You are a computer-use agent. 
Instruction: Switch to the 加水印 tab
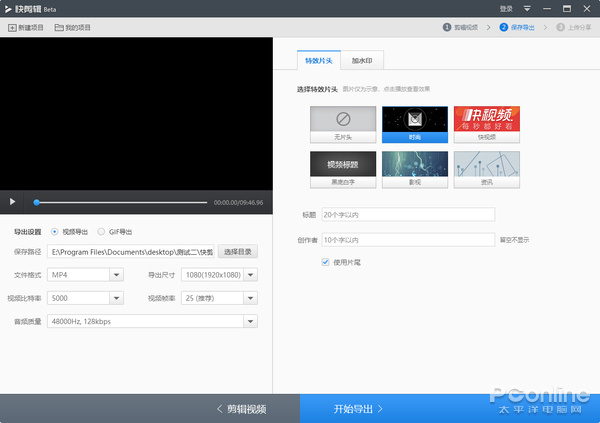tap(363, 61)
